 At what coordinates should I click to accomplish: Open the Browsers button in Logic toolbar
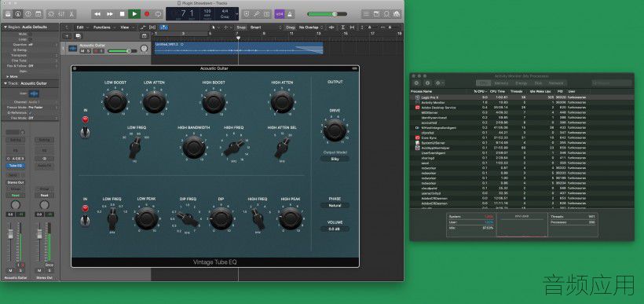coord(397,14)
